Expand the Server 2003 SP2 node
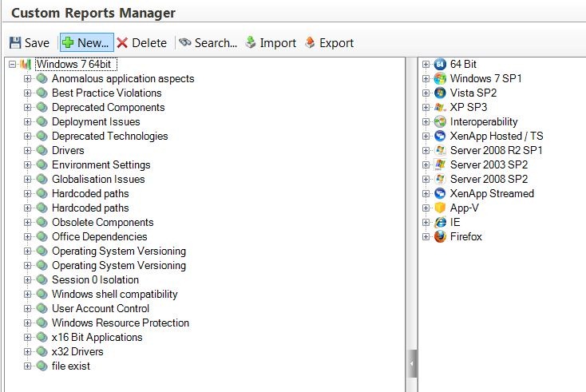 [x=426, y=164]
